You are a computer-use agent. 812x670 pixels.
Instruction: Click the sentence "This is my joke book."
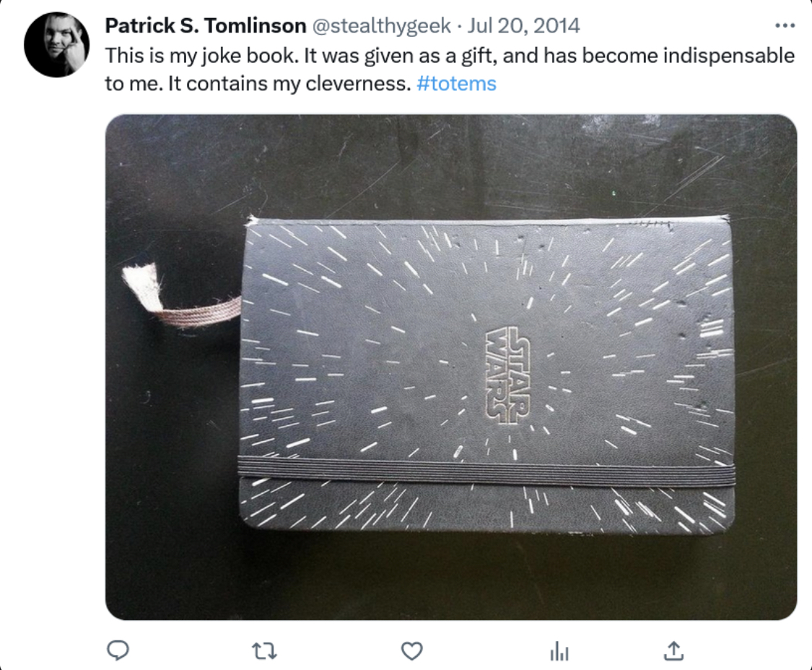[x=203, y=56]
